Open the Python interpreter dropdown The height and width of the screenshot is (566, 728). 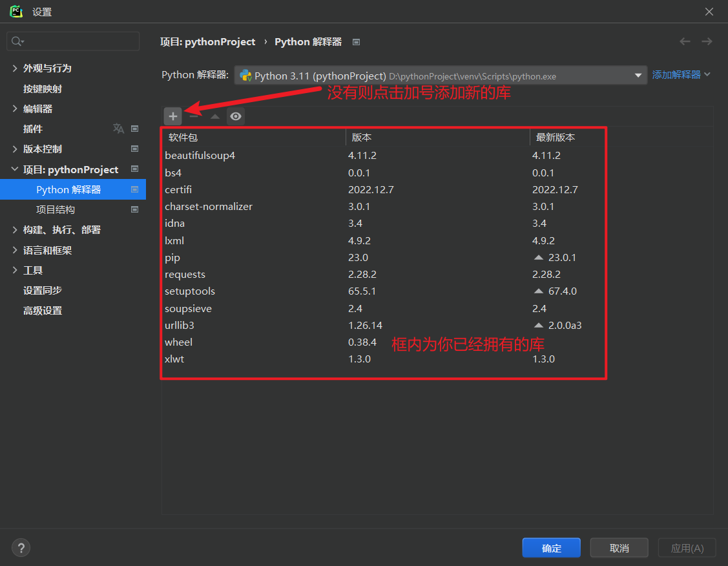(441, 75)
